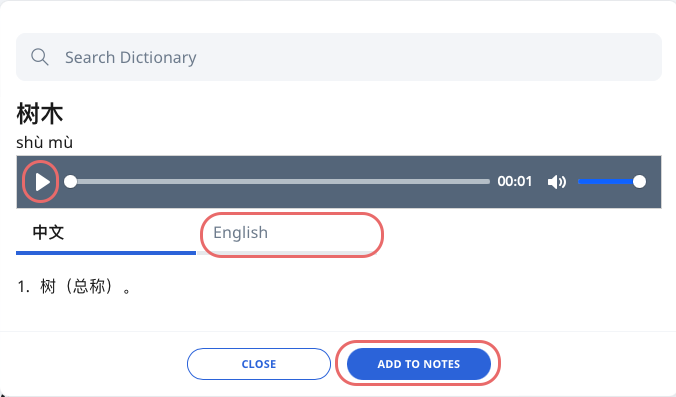The image size is (676, 397).
Task: Click the magnifying glass search icon
Action: (x=40, y=57)
